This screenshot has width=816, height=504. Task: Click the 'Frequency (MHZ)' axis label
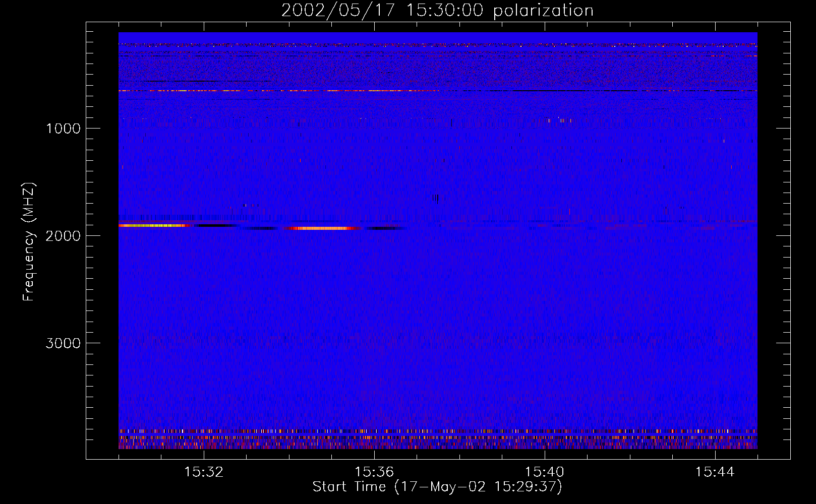[x=28, y=242]
